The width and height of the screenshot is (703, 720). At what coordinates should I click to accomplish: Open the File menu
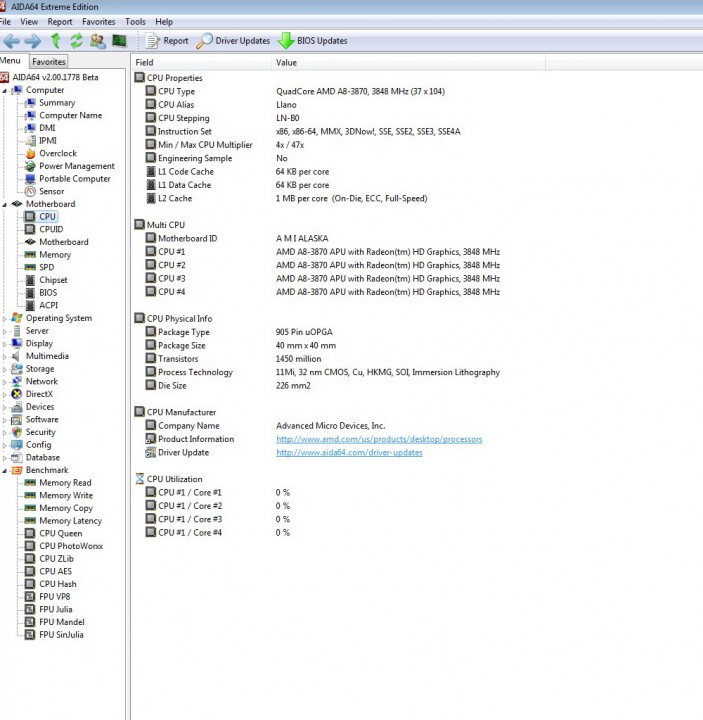coord(6,22)
